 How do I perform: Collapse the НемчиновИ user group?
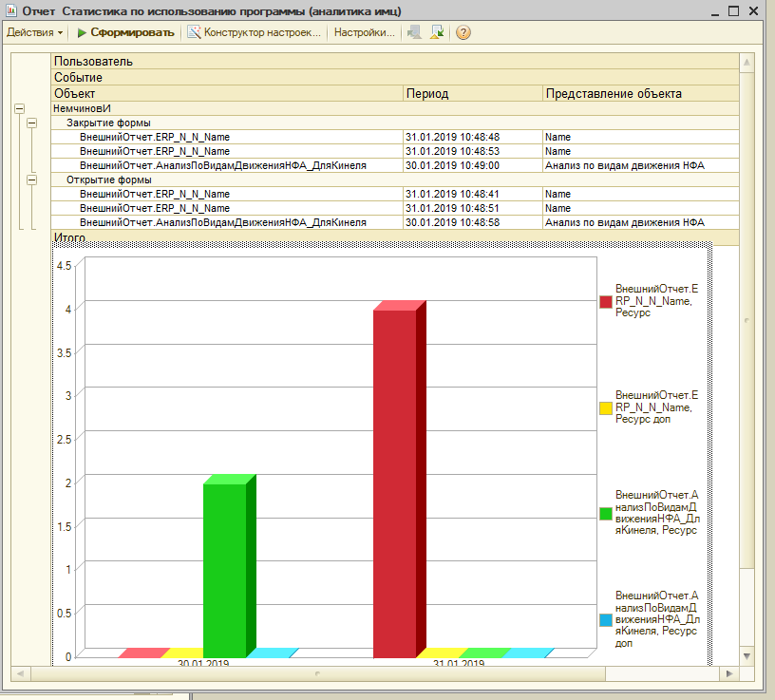(19, 109)
